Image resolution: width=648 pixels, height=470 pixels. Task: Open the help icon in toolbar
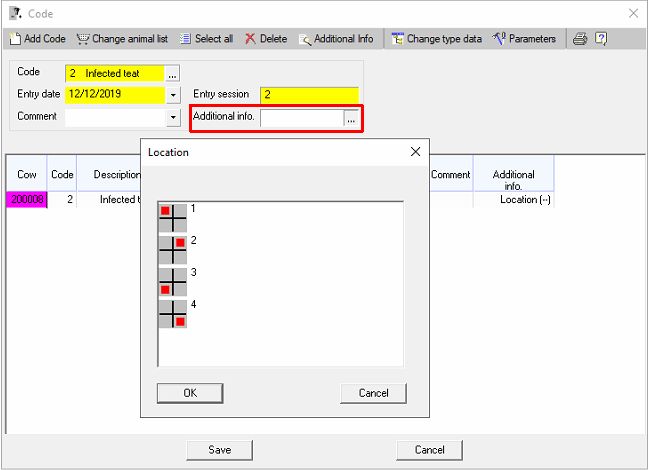[601, 39]
